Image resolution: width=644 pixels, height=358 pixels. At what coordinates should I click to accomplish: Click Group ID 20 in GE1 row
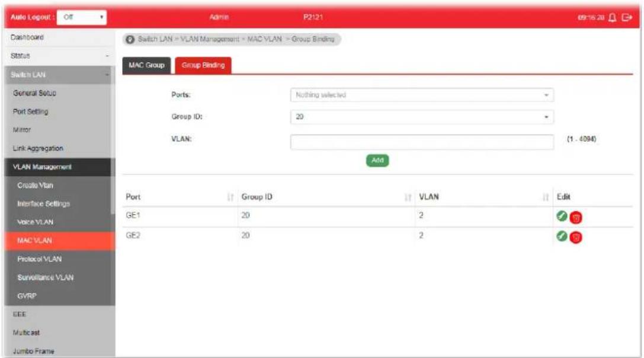(x=246, y=215)
